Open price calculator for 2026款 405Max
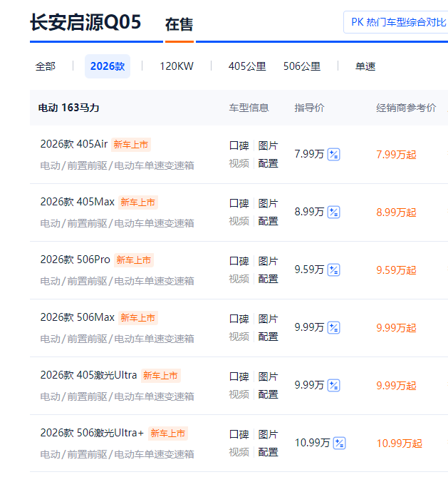 click(x=333, y=212)
